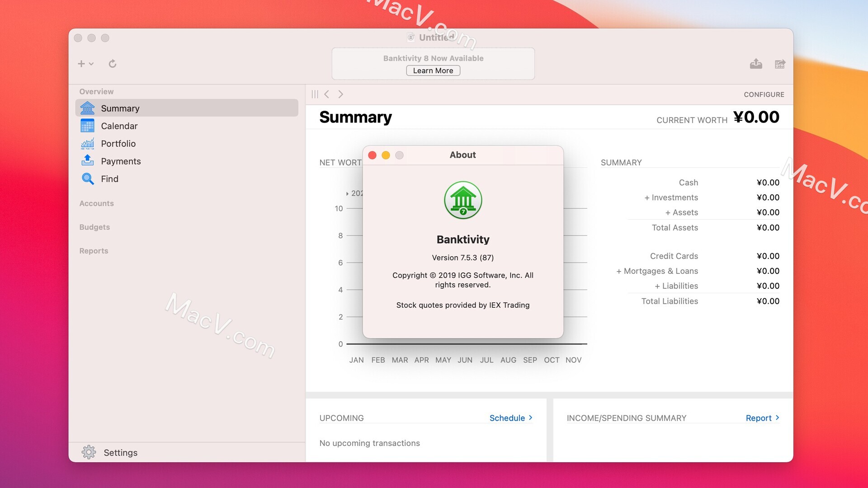Click the Payments sidebar icon

pyautogui.click(x=88, y=161)
